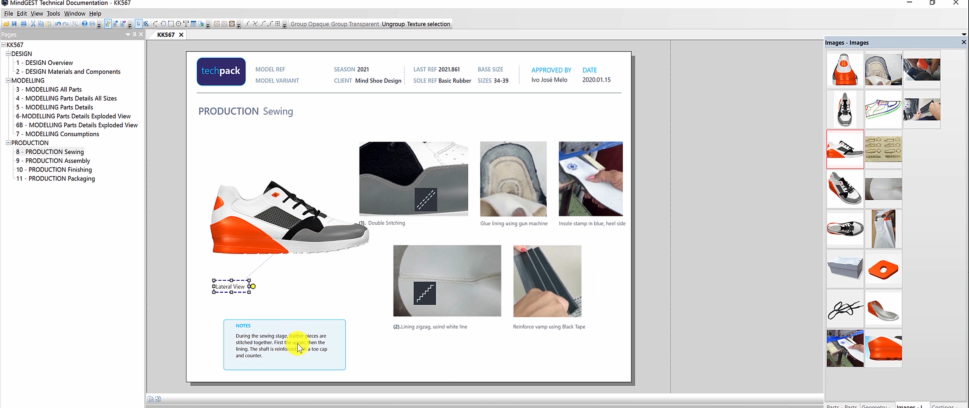Select the pointer selection tool
This screenshot has height=408, width=969.
click(x=138, y=24)
